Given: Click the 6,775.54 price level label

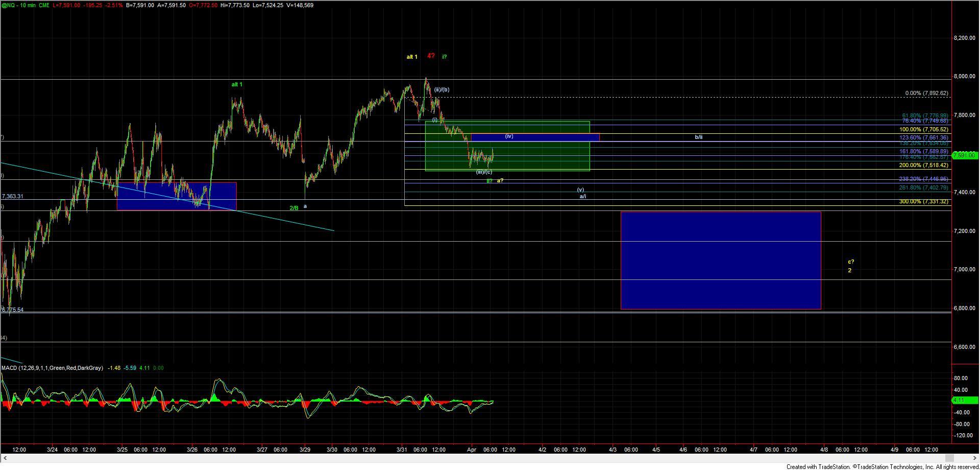Looking at the screenshot, I should coord(13,310).
